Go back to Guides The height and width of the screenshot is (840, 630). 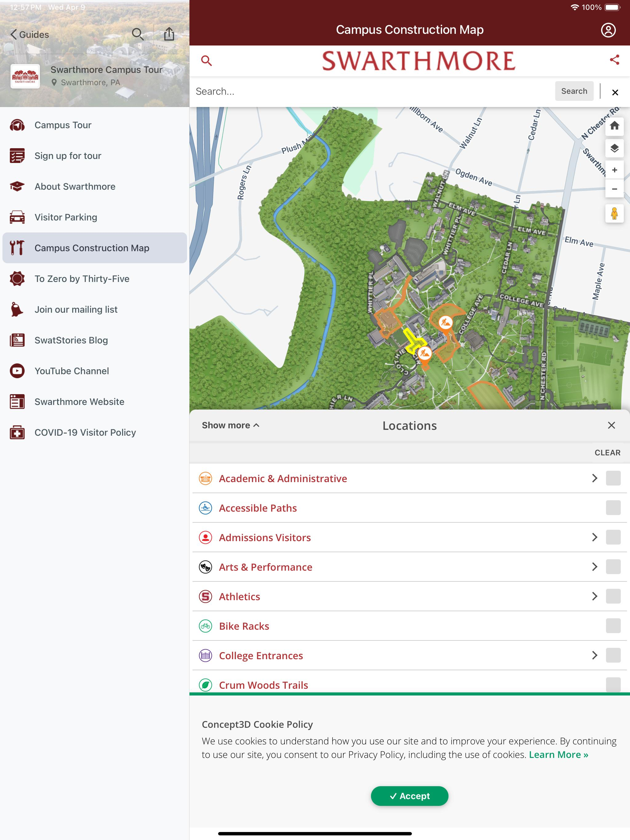pyautogui.click(x=30, y=34)
